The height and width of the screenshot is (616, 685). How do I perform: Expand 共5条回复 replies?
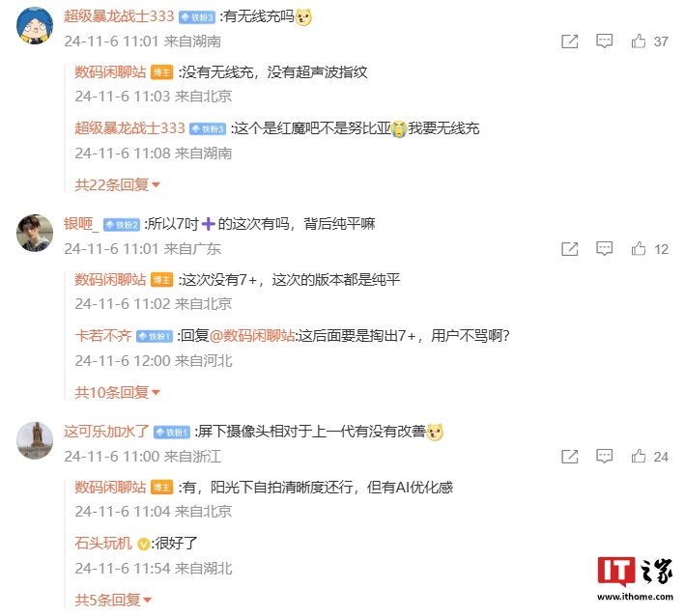point(113,600)
